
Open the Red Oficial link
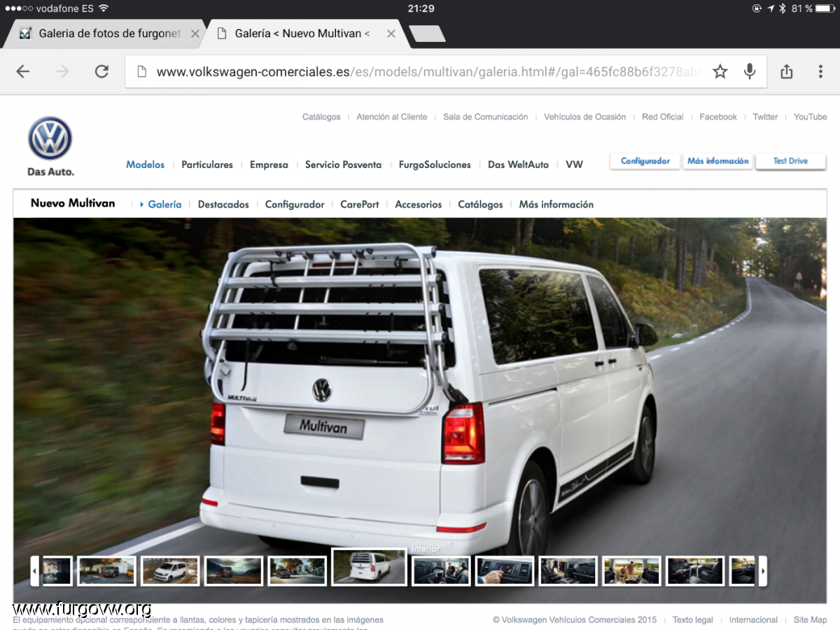click(x=663, y=117)
